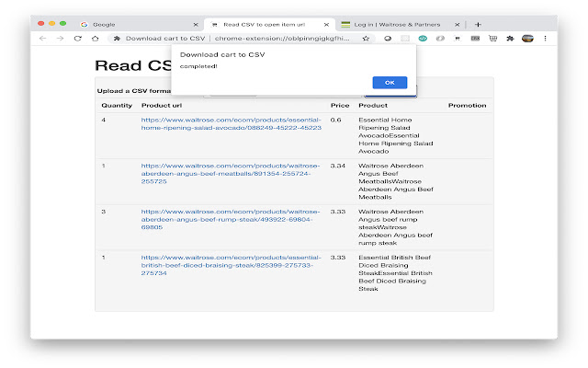Click the Upload a CSV format label
This screenshot has height=368, width=588.
[x=133, y=91]
